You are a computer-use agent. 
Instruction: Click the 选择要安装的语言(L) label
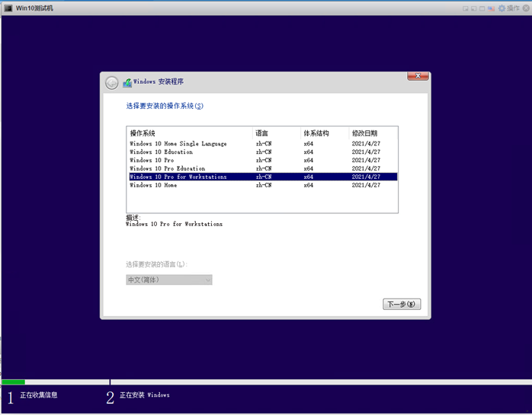tap(156, 264)
